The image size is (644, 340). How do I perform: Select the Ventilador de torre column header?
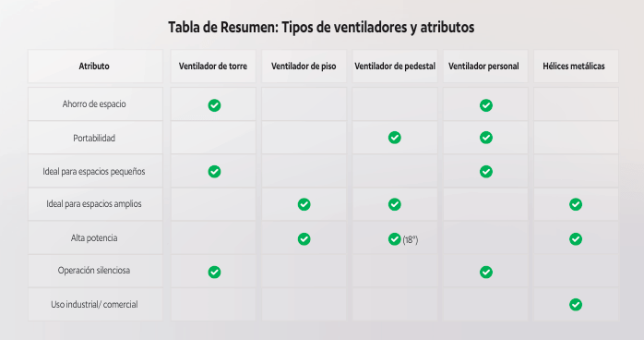coord(213,67)
